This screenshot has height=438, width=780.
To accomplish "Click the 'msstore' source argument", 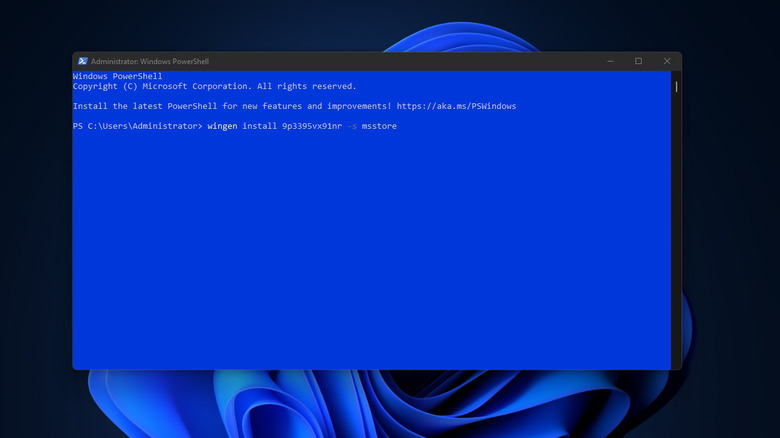I will click(379, 126).
